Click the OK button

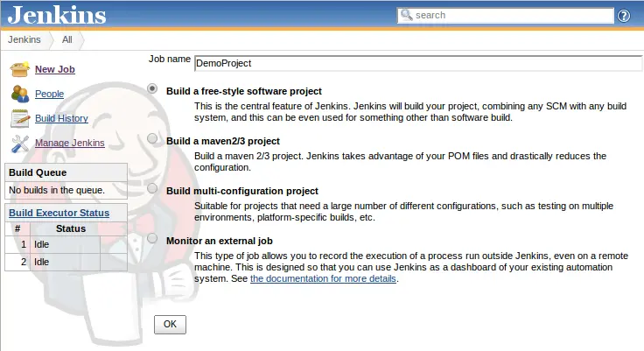tap(170, 324)
